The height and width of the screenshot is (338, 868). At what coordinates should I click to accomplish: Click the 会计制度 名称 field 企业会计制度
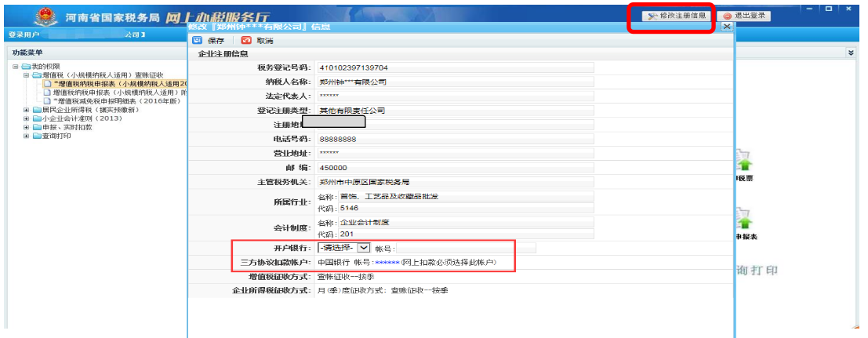466,223
